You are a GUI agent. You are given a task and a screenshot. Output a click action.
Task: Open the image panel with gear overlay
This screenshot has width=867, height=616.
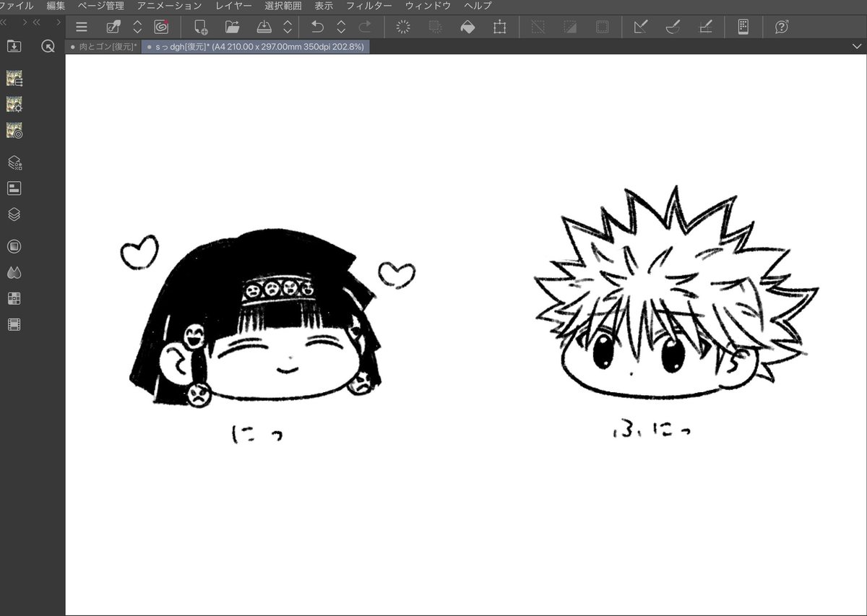point(14,104)
